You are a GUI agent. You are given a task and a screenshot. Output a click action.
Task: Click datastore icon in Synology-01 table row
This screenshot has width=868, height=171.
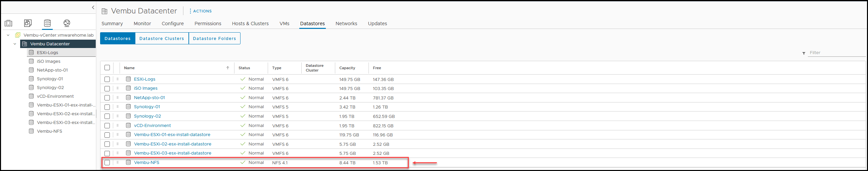click(128, 106)
